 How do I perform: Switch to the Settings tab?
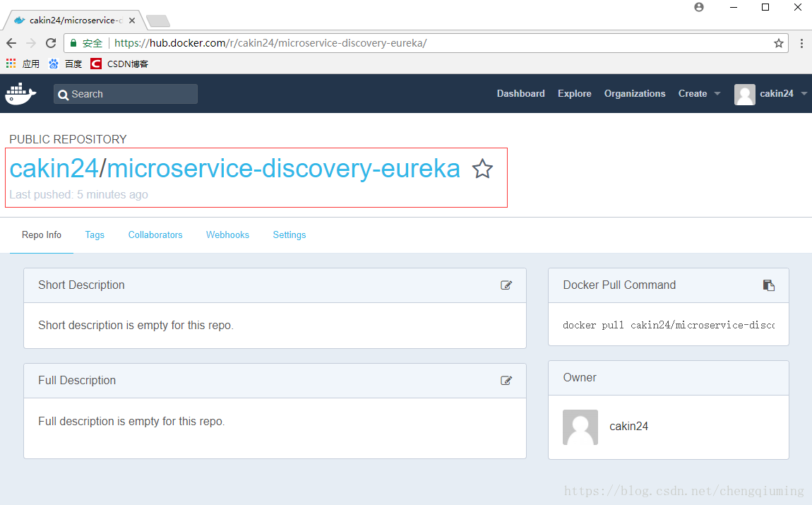click(x=289, y=235)
